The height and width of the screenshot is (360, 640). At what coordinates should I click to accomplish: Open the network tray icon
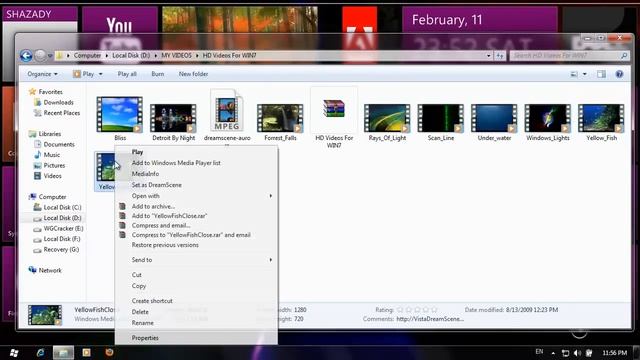tap(565, 353)
